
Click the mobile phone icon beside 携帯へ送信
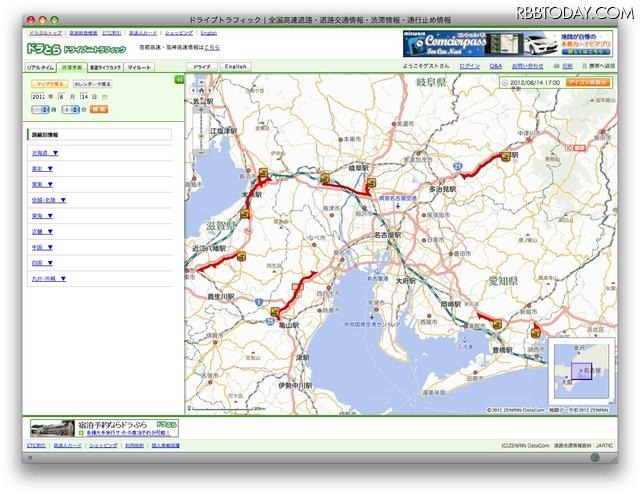click(x=584, y=66)
